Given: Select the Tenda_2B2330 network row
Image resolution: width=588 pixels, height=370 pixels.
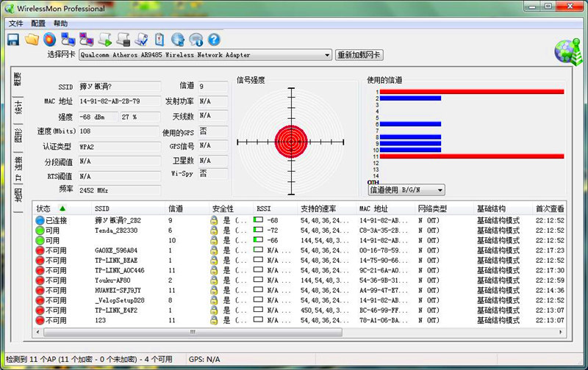Looking at the screenshot, I should (116, 230).
